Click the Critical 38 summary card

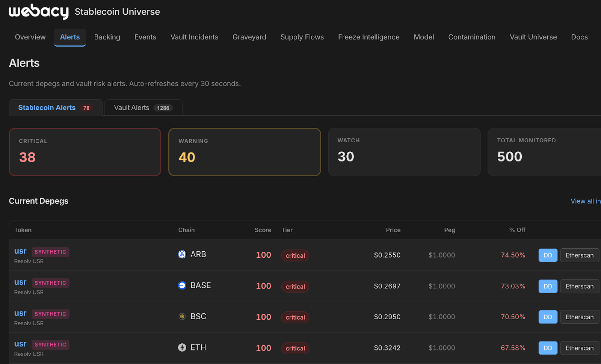85,152
